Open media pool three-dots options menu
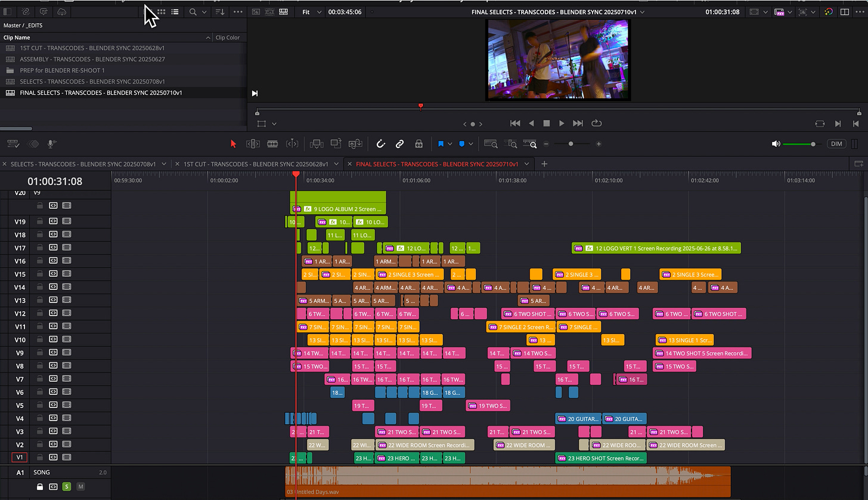868x500 pixels. 238,12
